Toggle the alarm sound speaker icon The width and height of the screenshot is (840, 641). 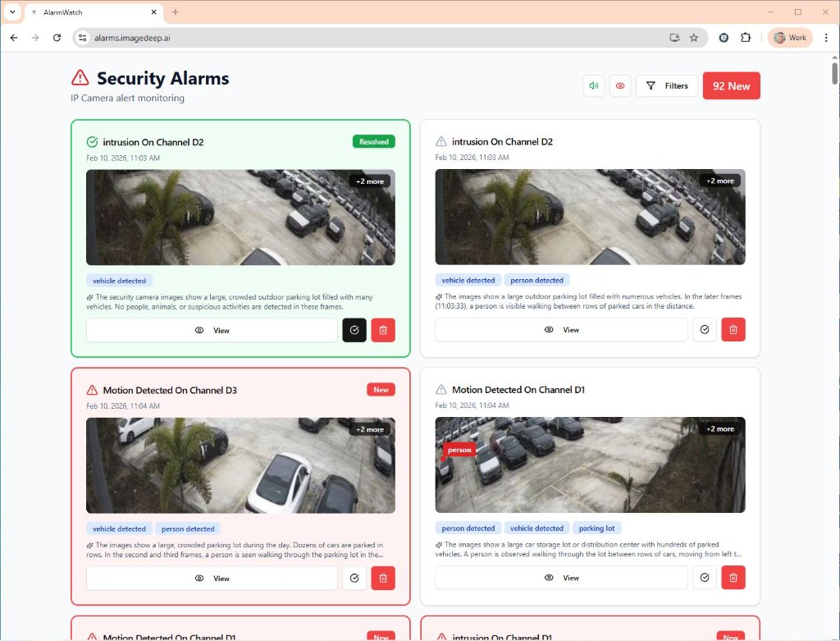click(x=594, y=85)
